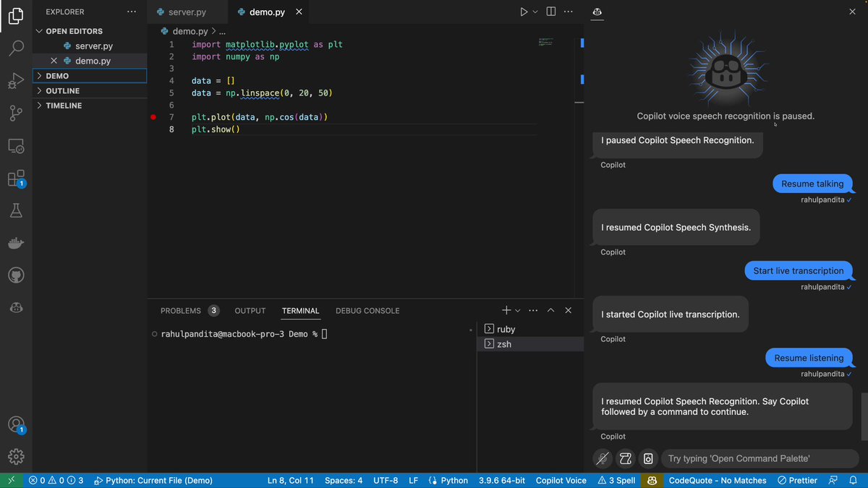The width and height of the screenshot is (868, 488).
Task: Toggle the breakpoint on line 7
Action: click(x=153, y=117)
